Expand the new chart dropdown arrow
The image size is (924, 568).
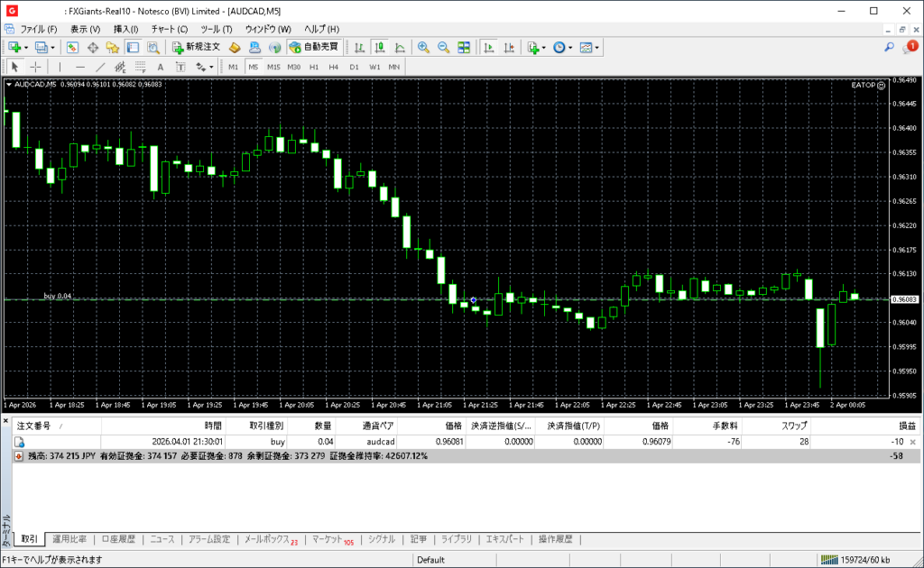point(26,47)
